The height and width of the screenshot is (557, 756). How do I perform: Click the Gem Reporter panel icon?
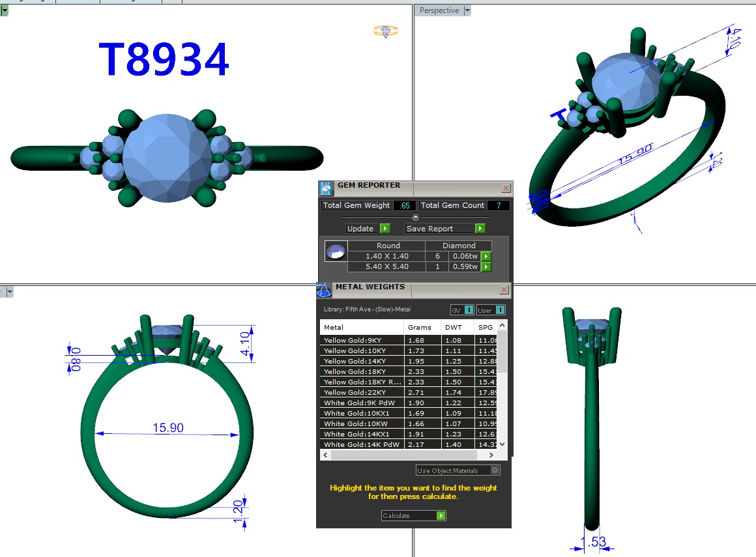pos(326,188)
